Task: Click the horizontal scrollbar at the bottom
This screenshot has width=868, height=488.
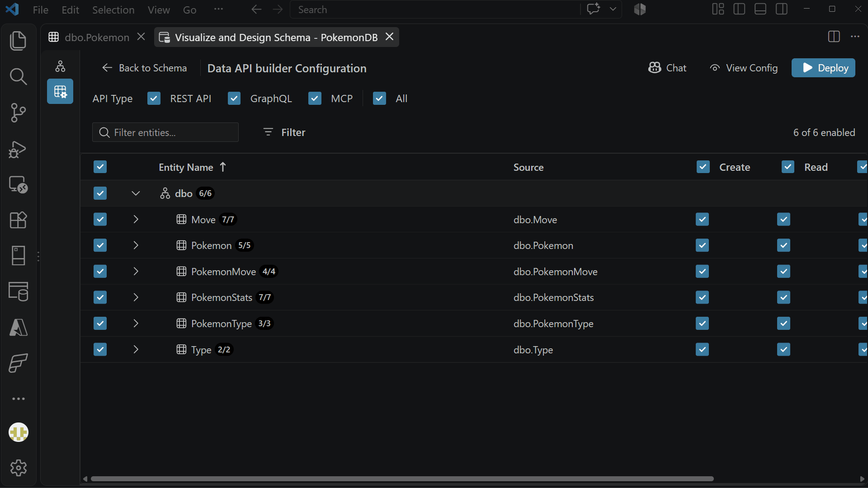Action: pos(402,479)
